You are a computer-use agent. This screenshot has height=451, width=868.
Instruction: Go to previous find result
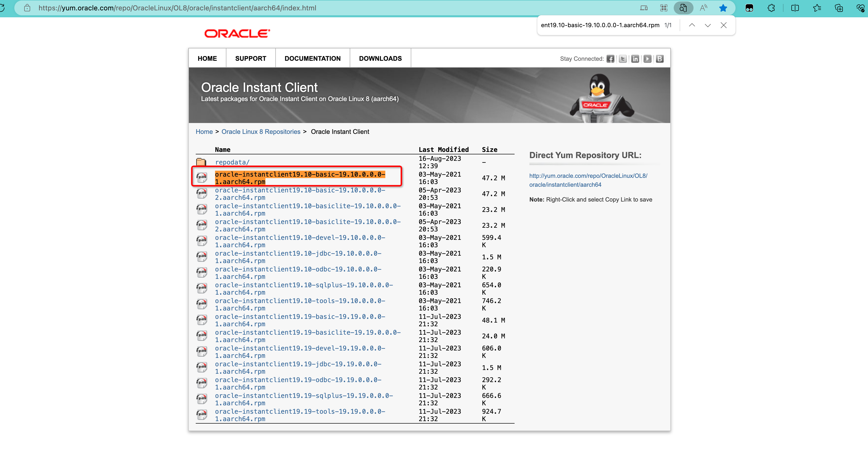point(692,25)
